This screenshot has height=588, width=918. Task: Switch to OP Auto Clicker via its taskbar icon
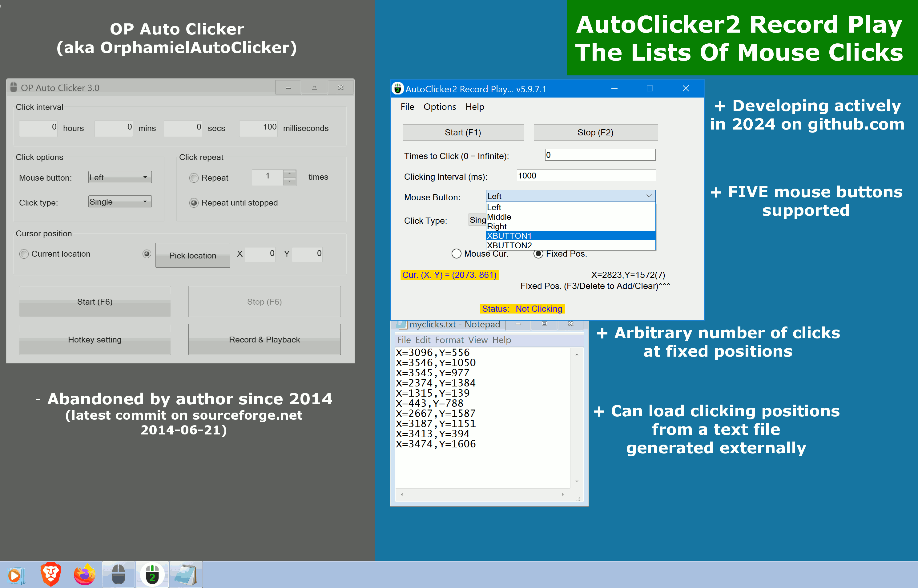click(118, 574)
